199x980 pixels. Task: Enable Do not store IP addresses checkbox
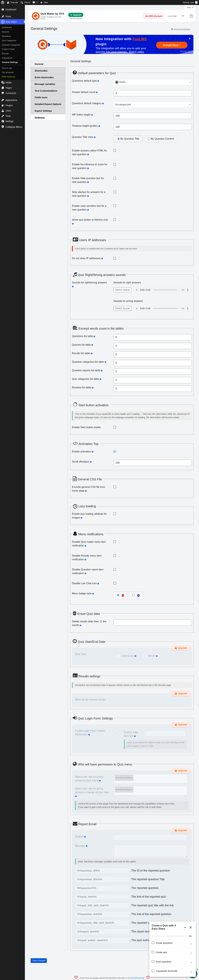click(115, 258)
